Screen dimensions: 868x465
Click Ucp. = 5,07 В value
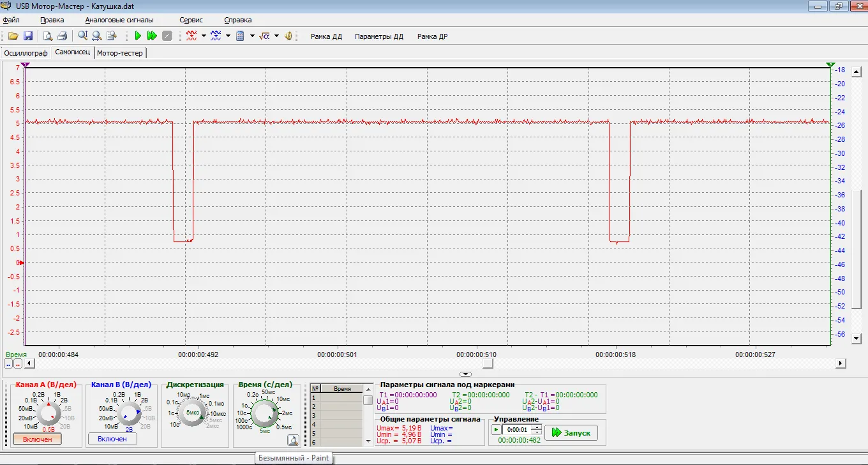click(x=399, y=441)
